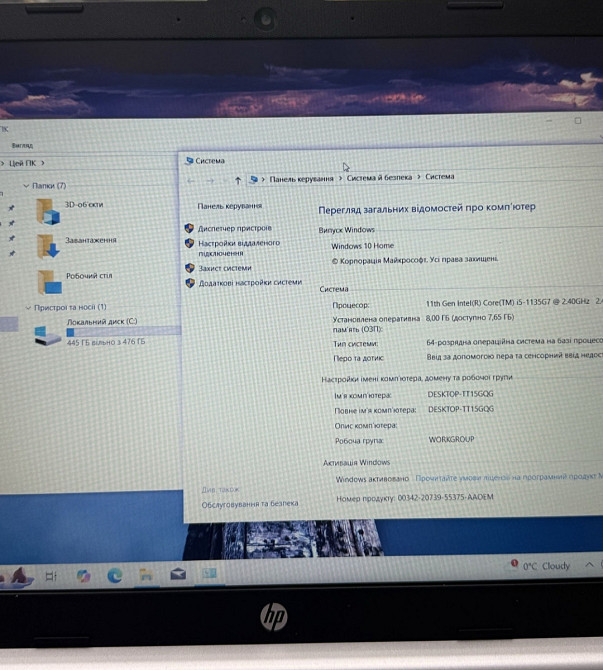
Task: Click the first pinned item pin icon in Explorer sidebar
Action: pos(12,208)
